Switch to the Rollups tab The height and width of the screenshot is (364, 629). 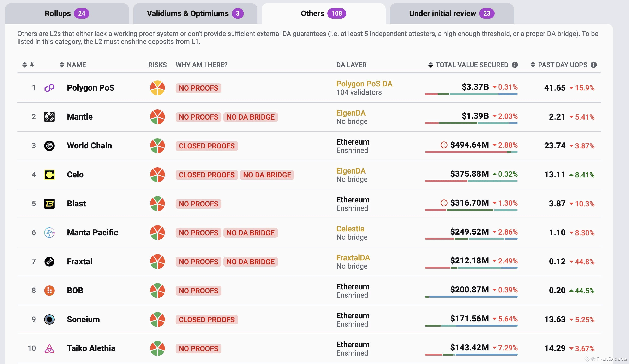point(67,13)
